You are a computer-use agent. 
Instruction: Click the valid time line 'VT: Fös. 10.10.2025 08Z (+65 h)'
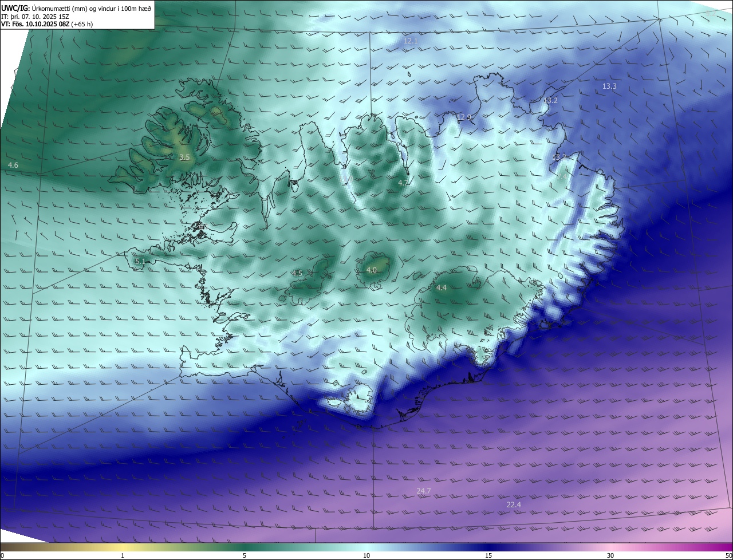47,25
